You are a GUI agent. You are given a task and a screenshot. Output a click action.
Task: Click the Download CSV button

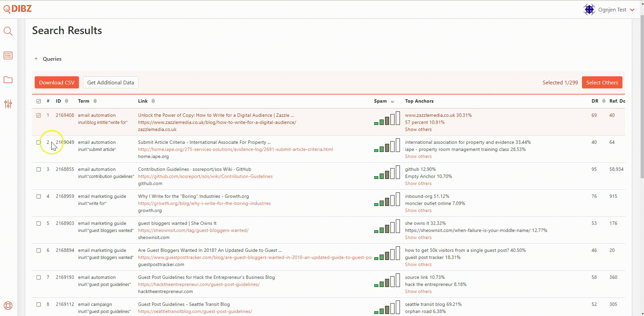click(x=57, y=83)
